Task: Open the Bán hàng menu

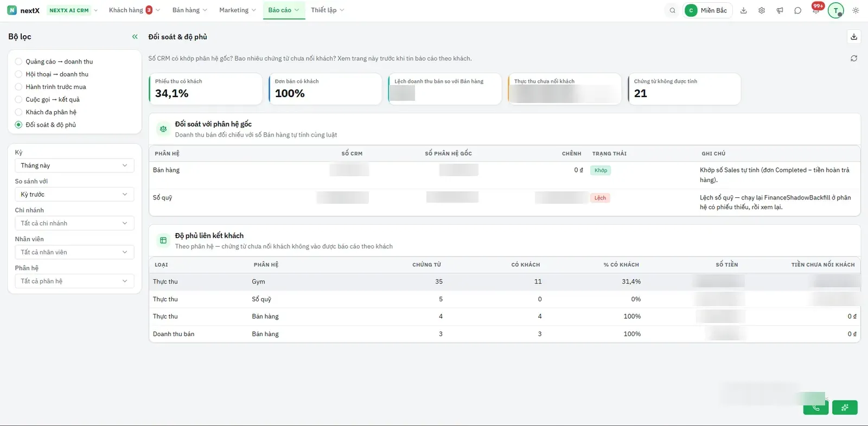Action: [189, 10]
